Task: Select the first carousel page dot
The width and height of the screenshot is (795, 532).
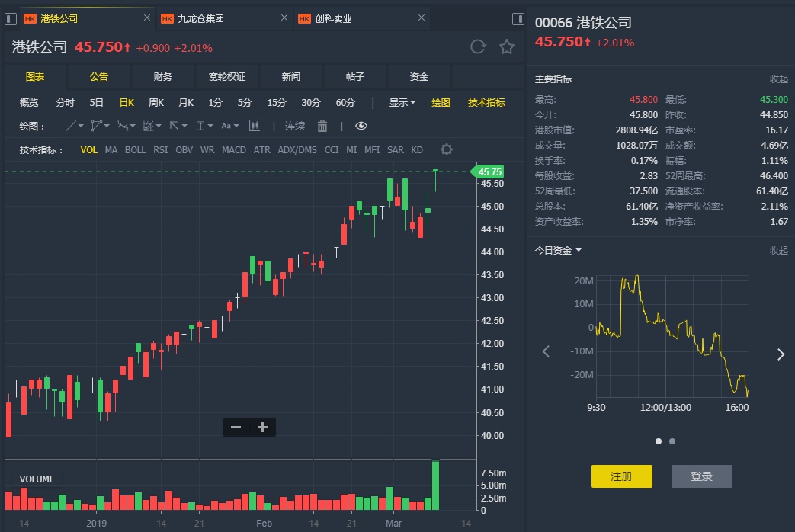Action: pyautogui.click(x=658, y=441)
